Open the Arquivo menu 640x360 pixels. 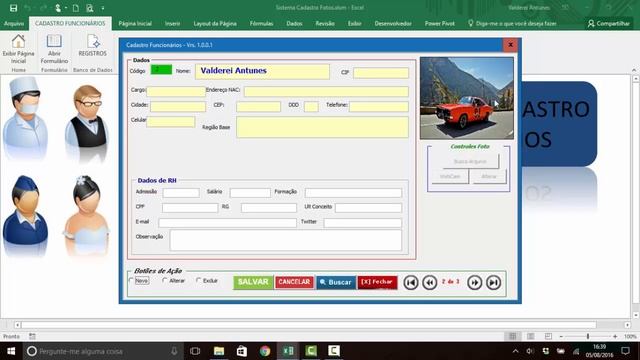(14, 24)
